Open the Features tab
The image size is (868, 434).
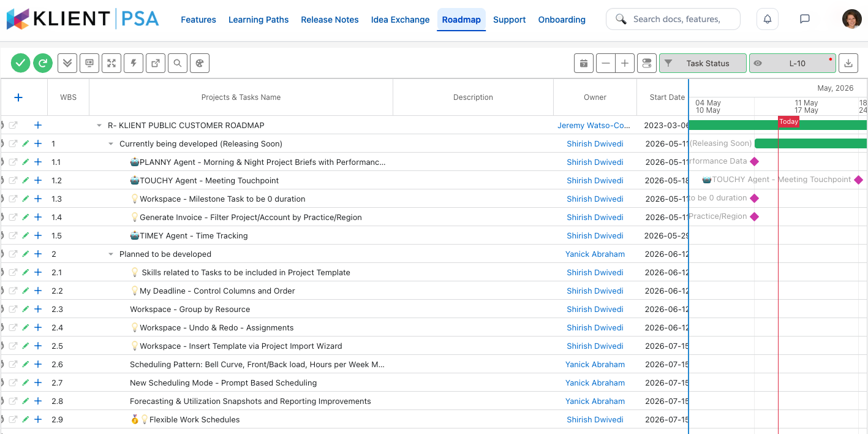click(198, 20)
